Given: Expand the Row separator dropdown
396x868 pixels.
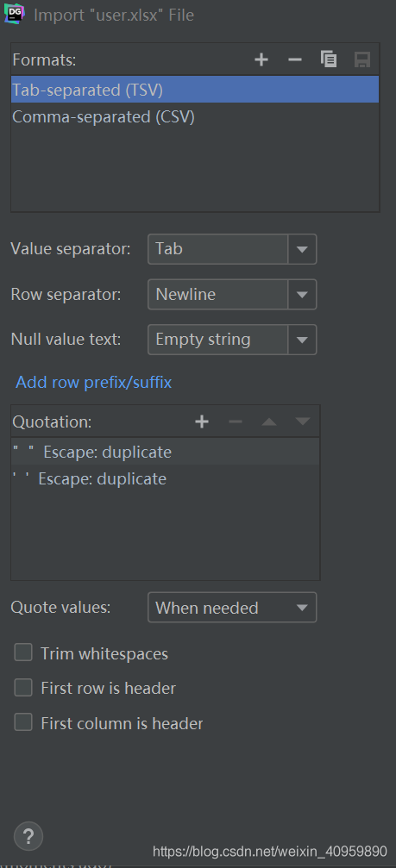Looking at the screenshot, I should (x=232, y=295).
